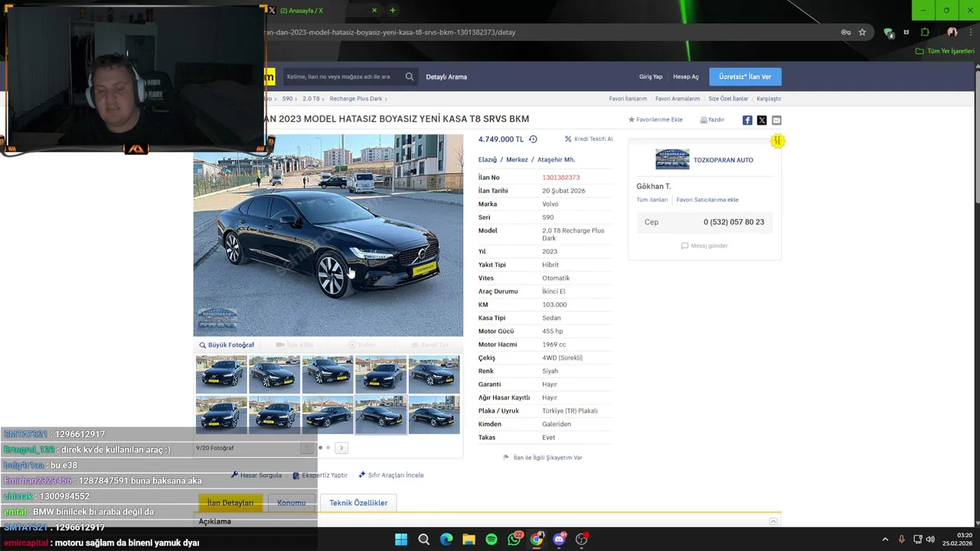Open Büyük Fotoğraf large photo view

227,345
